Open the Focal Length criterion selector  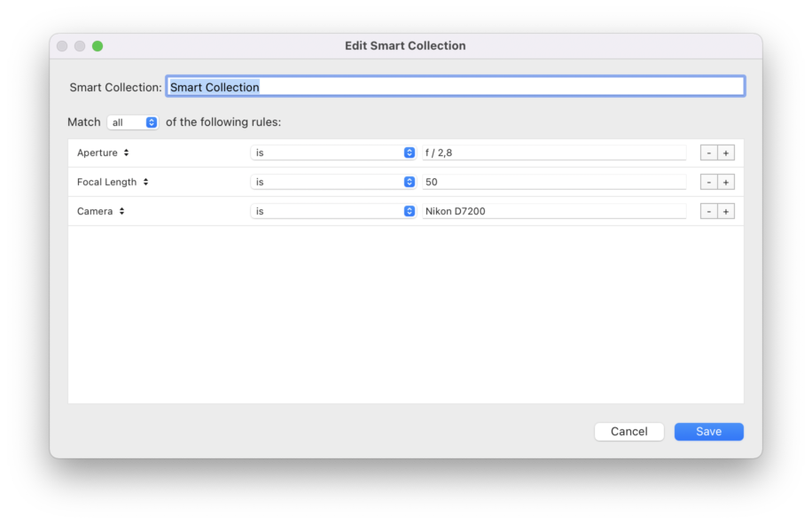(x=113, y=182)
